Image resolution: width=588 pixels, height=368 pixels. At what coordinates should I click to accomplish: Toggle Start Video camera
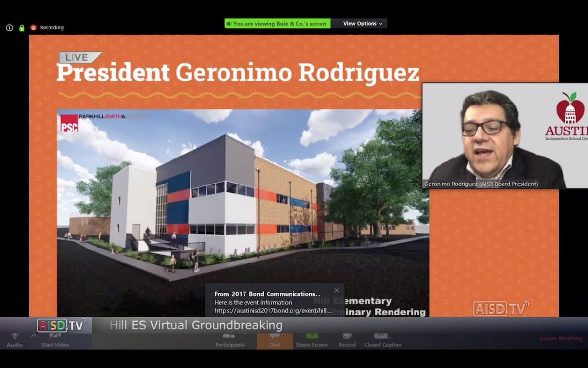point(54,339)
